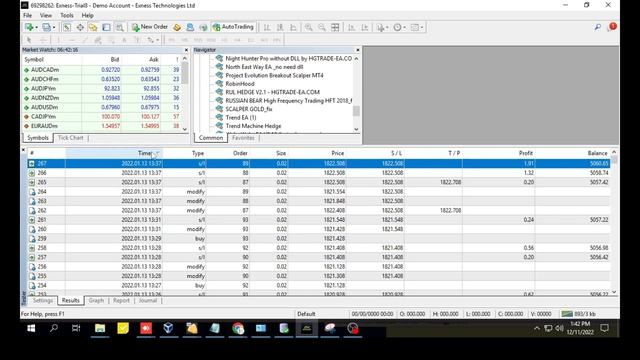Open the View menu
The height and width of the screenshot is (360, 640).
coord(46,15)
